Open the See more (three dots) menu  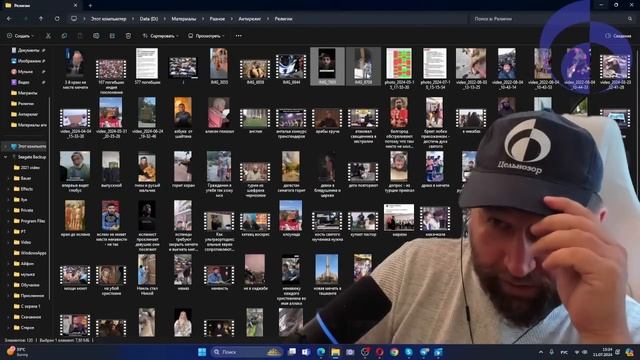point(238,36)
